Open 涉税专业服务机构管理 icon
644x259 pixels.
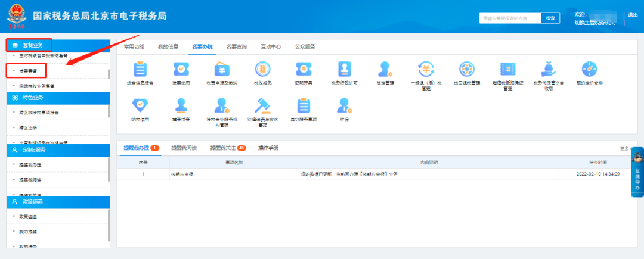point(222,106)
